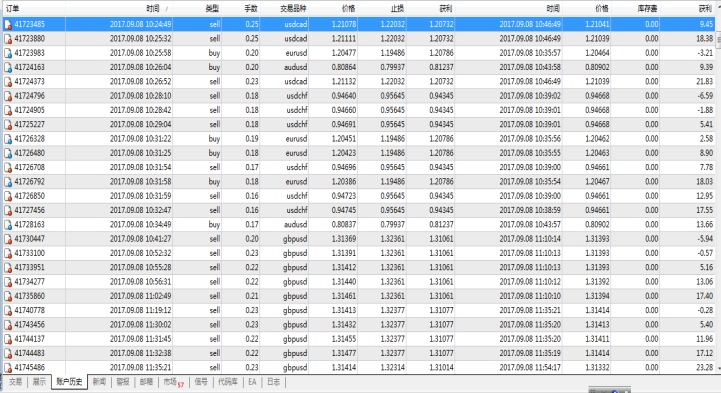
Task: Select open time 2017.09.08 11:02:49
Action: pyautogui.click(x=140, y=296)
